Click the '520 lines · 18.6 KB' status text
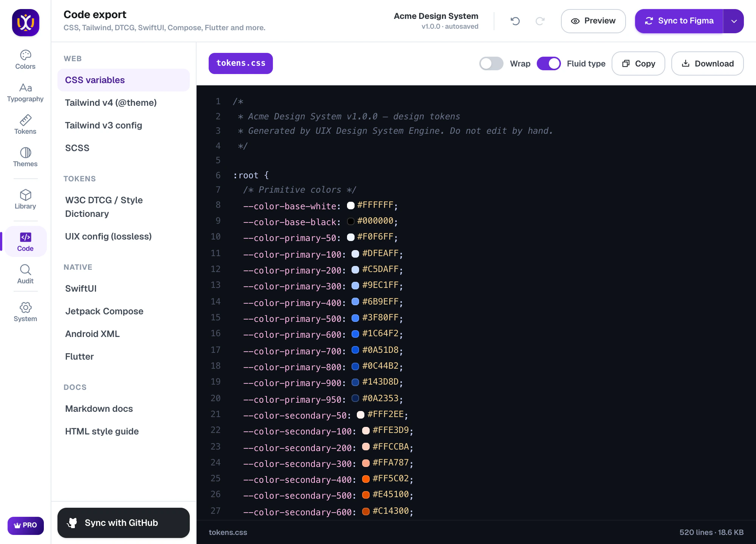 pos(711,532)
